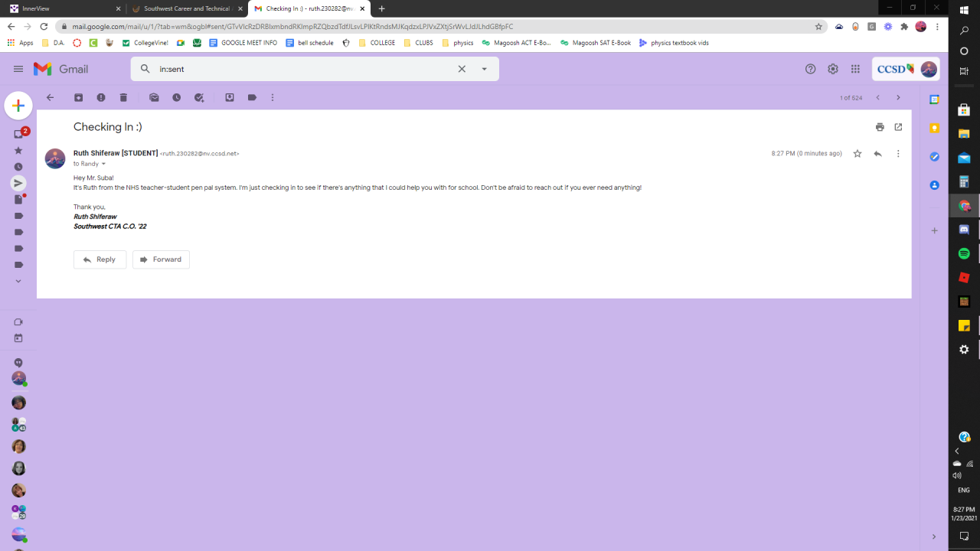The height and width of the screenshot is (551, 980).
Task: Open Drafts in the sidebar
Action: 19,199
